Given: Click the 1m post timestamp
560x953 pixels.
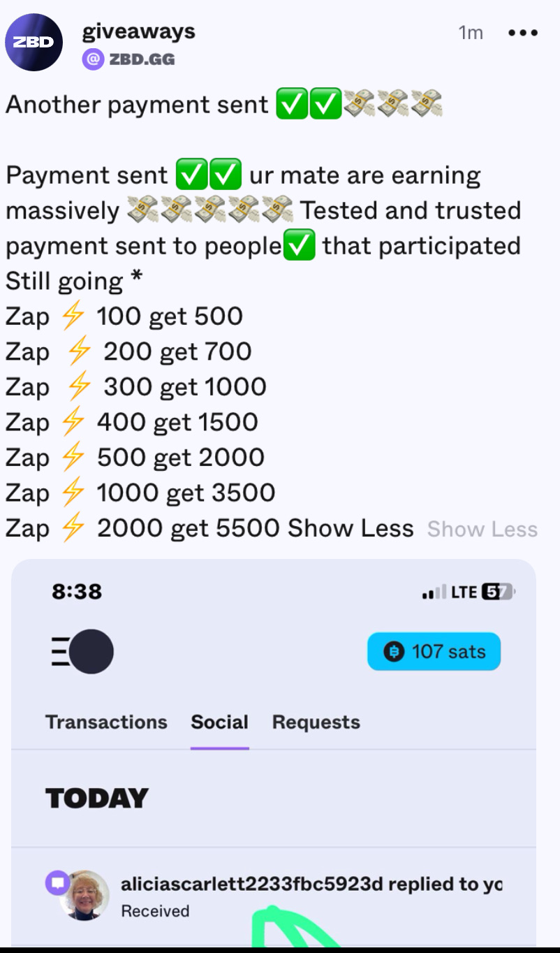Looking at the screenshot, I should [x=470, y=33].
